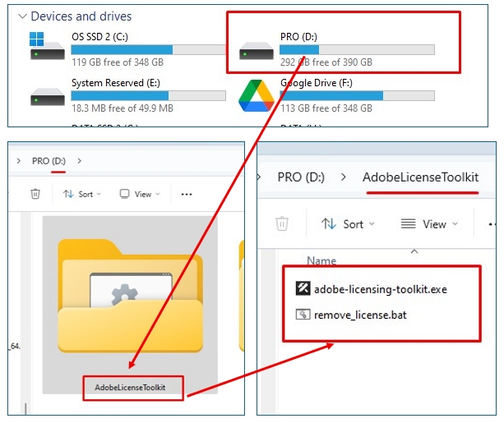
Task: Select the OS SSD 2 (C:) label
Action: point(99,37)
